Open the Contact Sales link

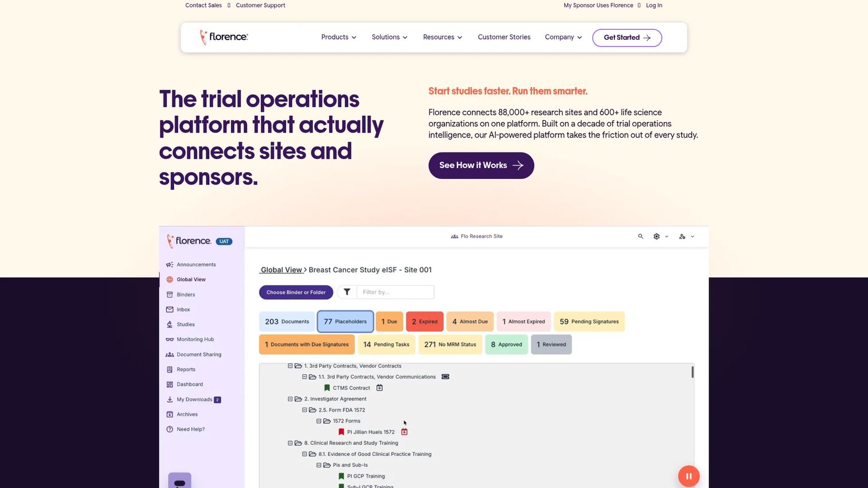(x=204, y=5)
